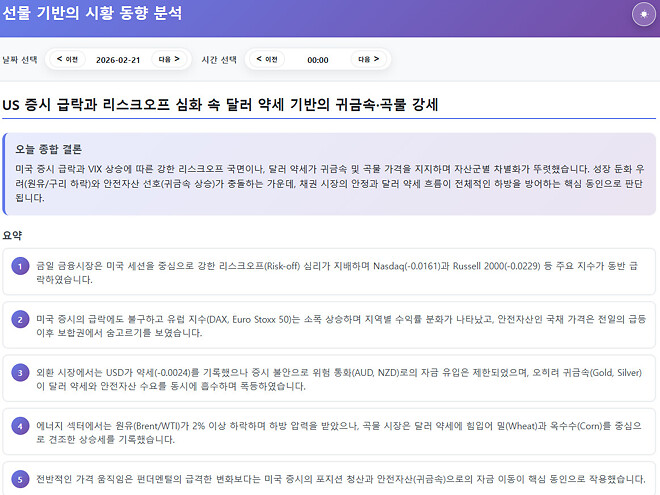Click the number 4 badge of the summary
Viewport: 660px width, 495px height.
click(x=20, y=426)
